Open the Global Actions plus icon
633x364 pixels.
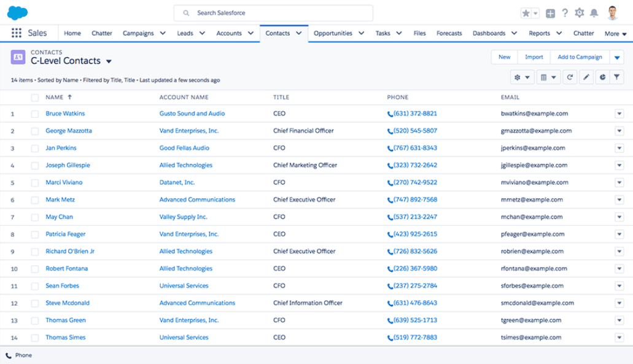click(x=550, y=14)
